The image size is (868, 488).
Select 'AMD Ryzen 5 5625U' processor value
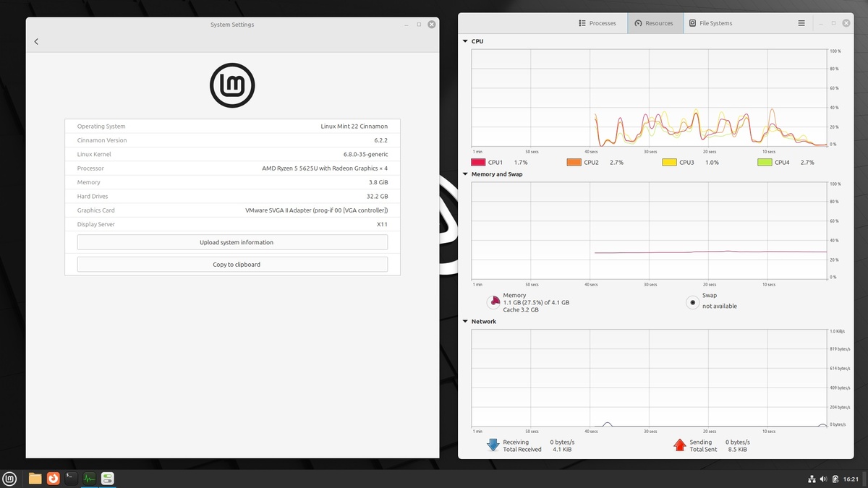click(325, 168)
